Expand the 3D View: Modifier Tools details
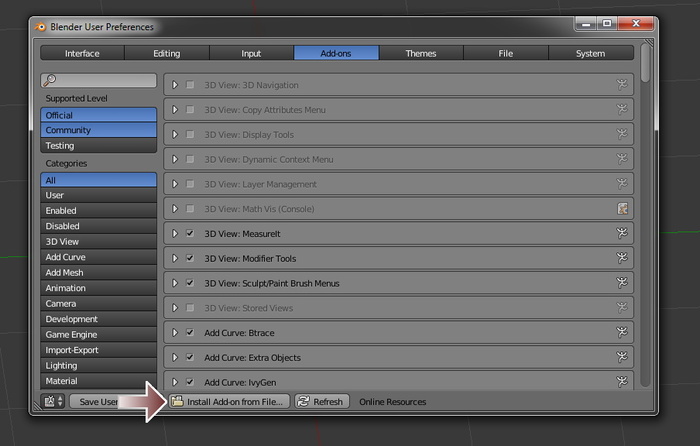 (175, 258)
